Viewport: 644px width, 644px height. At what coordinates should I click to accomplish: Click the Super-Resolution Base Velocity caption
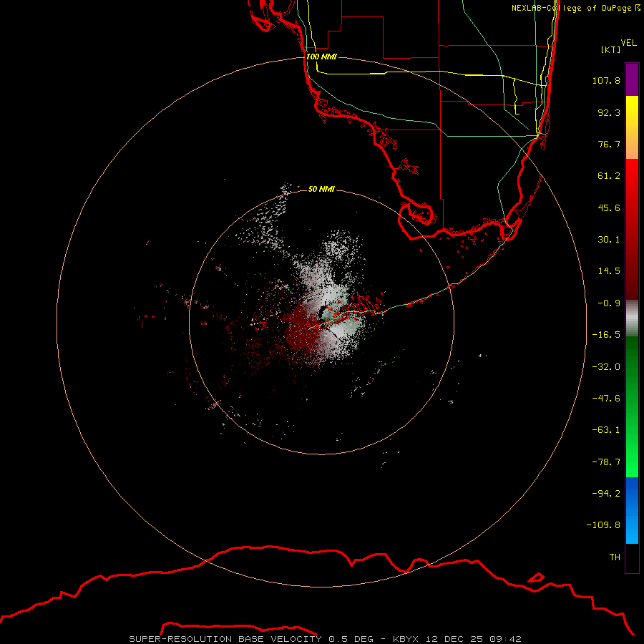coord(326,639)
